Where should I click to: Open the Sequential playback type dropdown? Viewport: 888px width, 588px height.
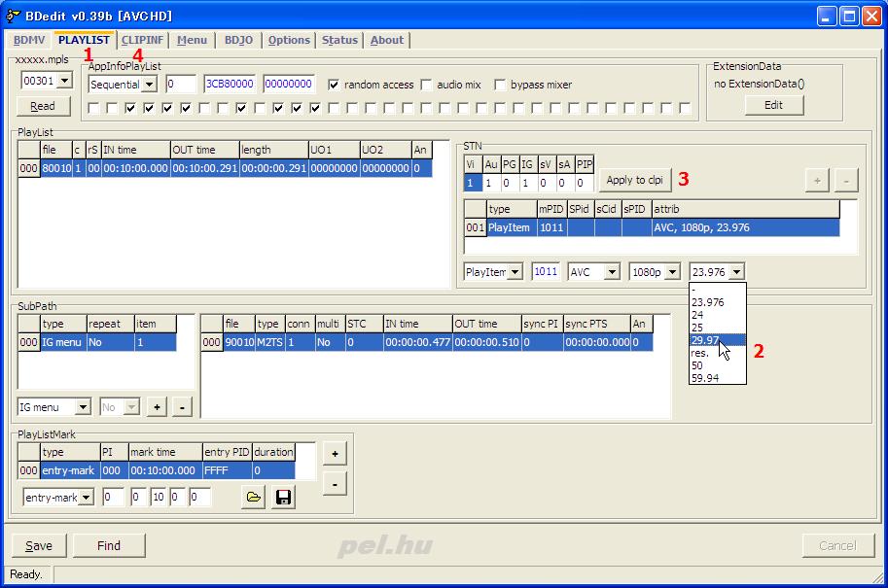[149, 85]
